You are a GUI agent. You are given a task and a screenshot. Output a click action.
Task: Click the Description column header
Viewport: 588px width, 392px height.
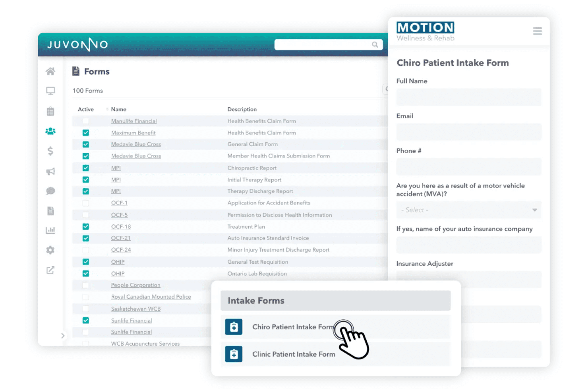pos(242,109)
